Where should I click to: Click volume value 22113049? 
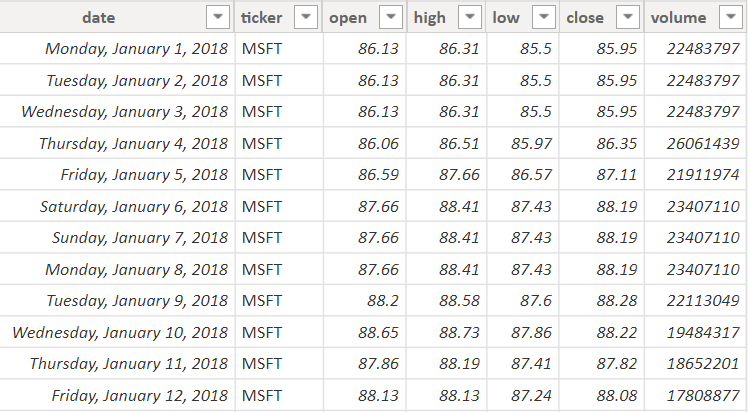(703, 300)
